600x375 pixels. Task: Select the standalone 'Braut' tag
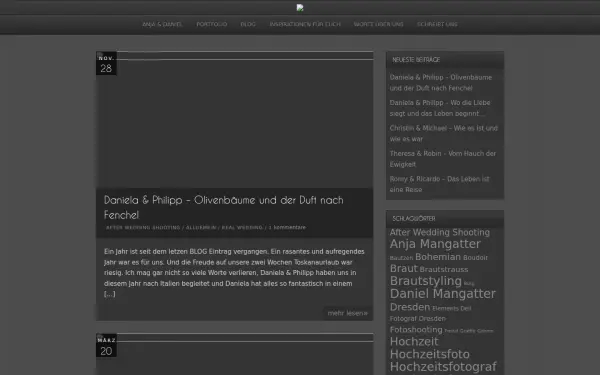[x=404, y=269]
